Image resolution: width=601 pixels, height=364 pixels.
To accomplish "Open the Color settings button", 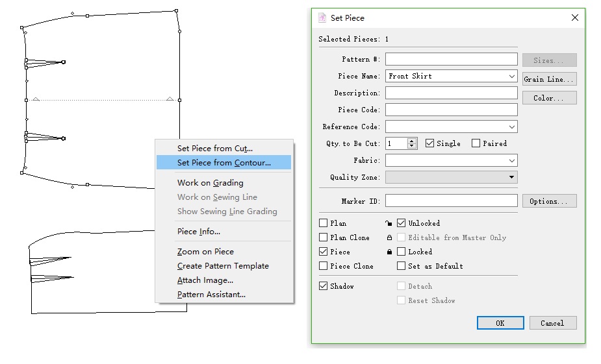I will (549, 99).
